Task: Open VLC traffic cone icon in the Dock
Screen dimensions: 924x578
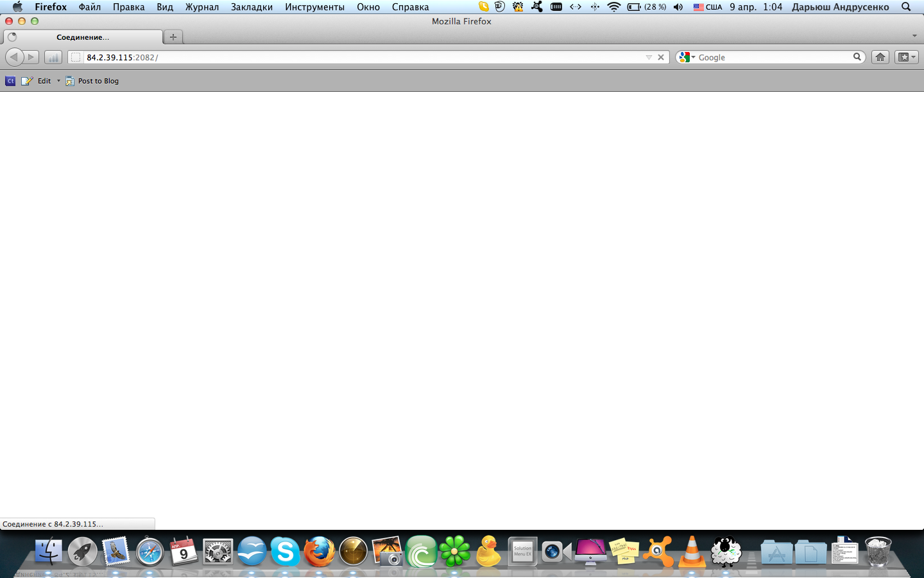Action: tap(692, 551)
